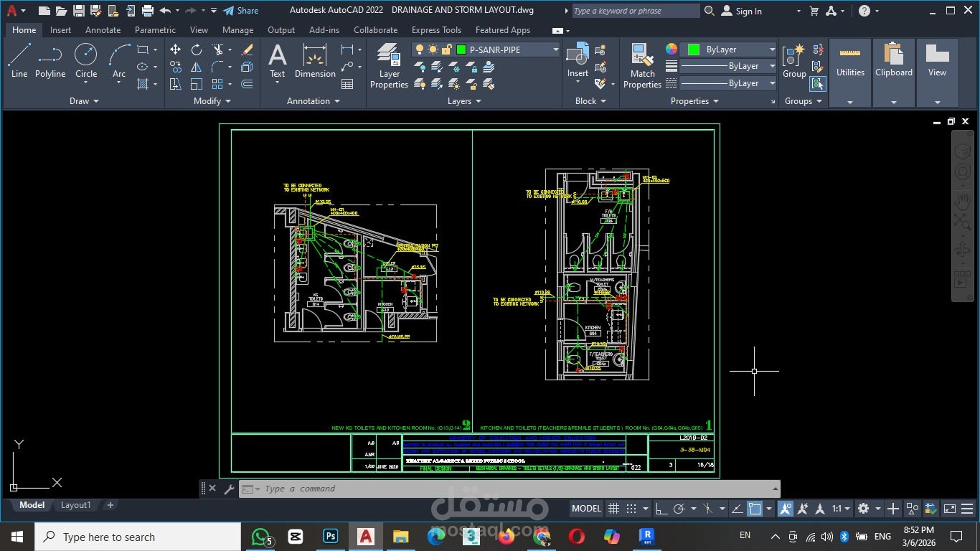Select the Dimension tool
980x551 pixels.
(315, 60)
